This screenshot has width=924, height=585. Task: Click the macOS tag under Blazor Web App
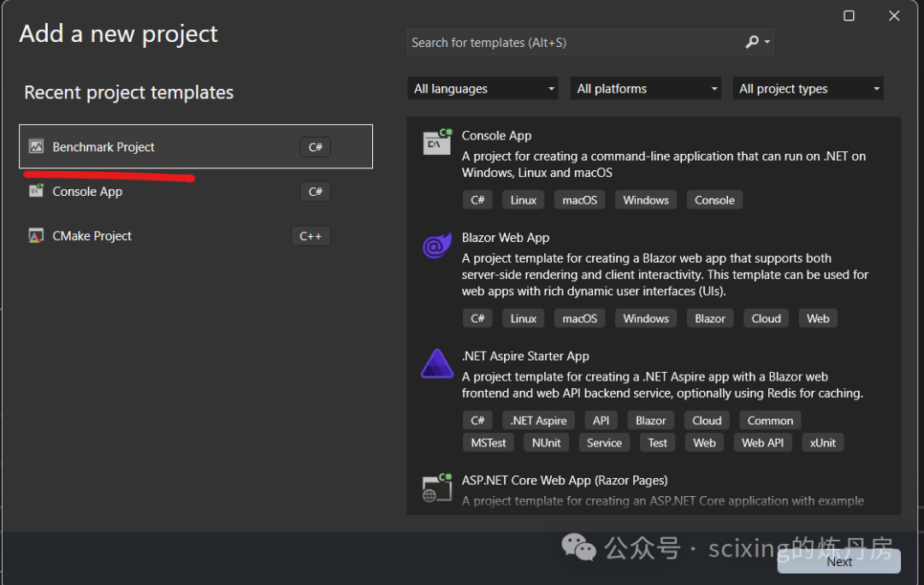point(579,318)
